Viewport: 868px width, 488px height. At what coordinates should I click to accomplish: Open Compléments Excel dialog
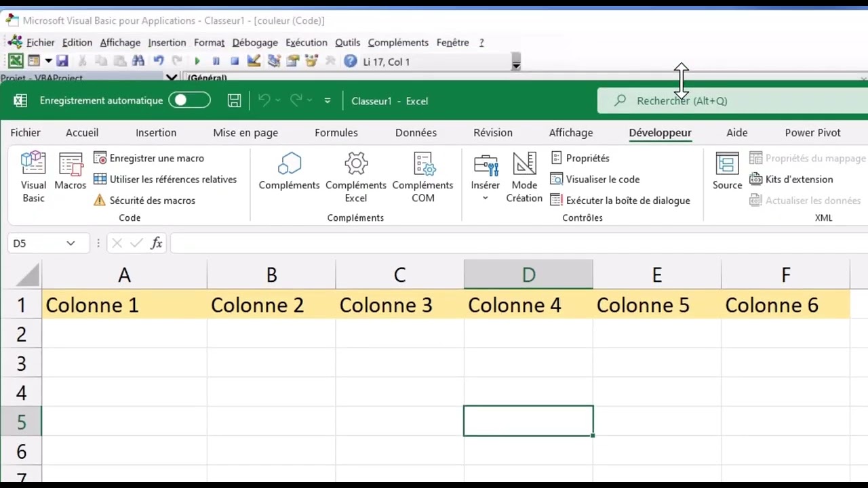point(356,178)
